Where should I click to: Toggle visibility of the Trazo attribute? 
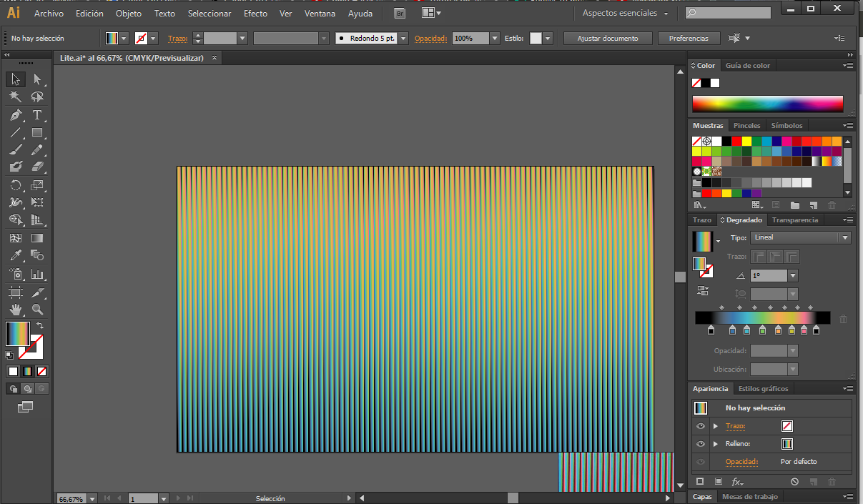701,425
